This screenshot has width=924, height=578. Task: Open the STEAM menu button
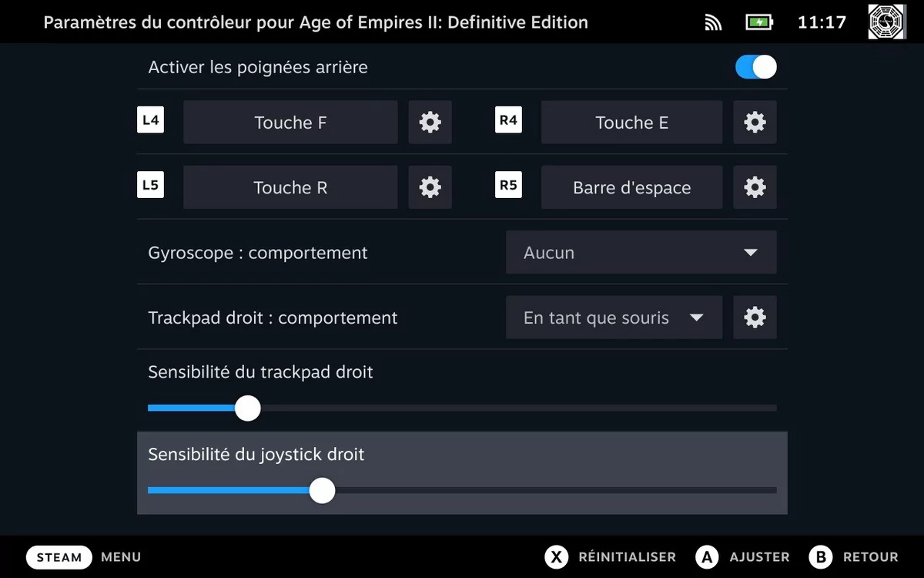[59, 557]
